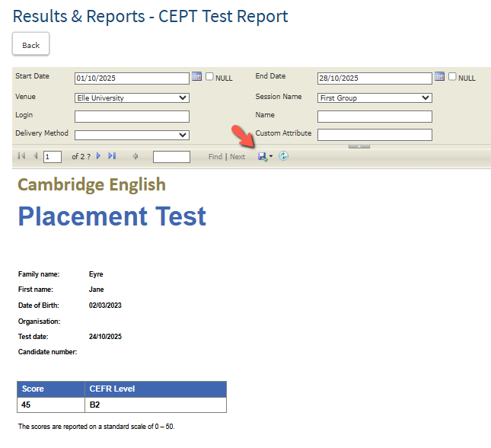Click the Next search link
This screenshot has width=491, height=448.
[x=238, y=157]
